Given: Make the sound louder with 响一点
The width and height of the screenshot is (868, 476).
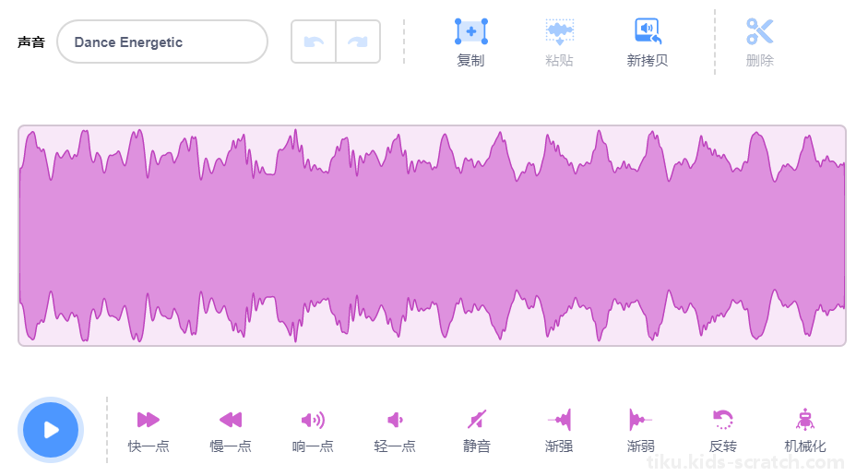Looking at the screenshot, I should [x=313, y=420].
